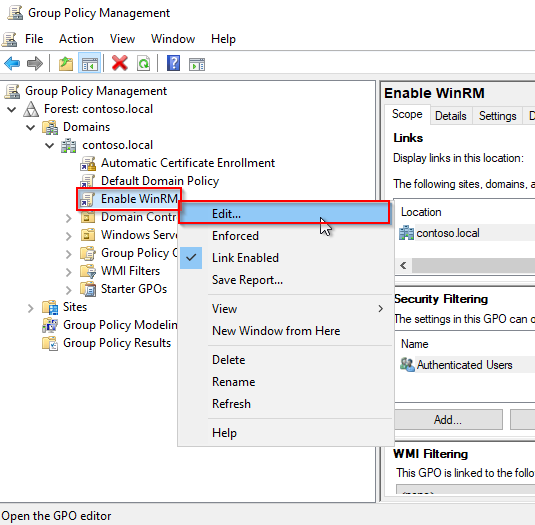Expand the WMI Filters node
This screenshot has width=535, height=525.
pyautogui.click(x=69, y=272)
